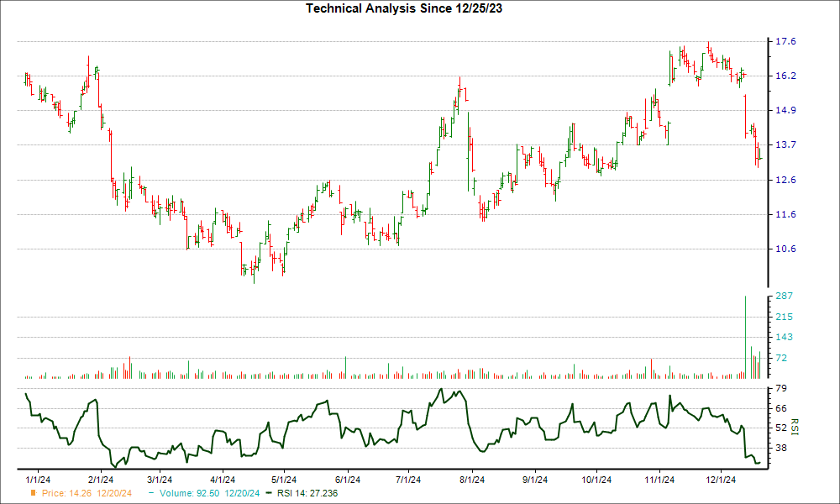Click the 1/1/24 date label

(x=39, y=480)
